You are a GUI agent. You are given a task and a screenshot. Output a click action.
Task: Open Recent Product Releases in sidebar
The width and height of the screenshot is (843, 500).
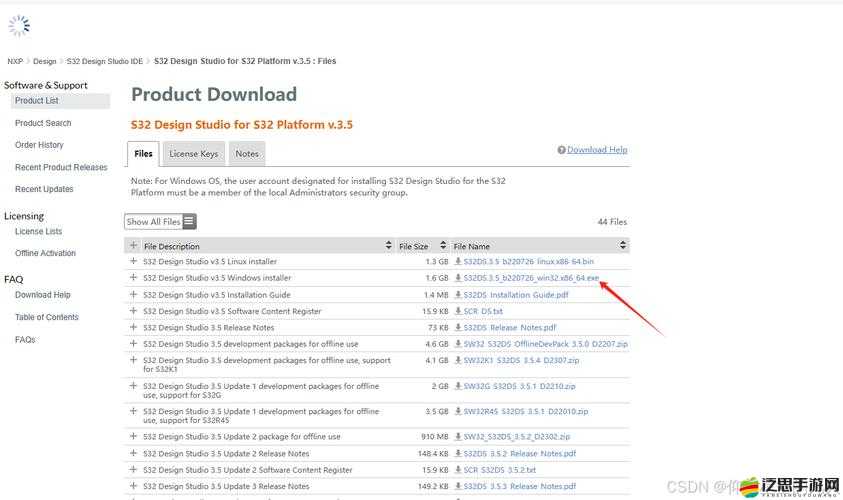click(61, 167)
